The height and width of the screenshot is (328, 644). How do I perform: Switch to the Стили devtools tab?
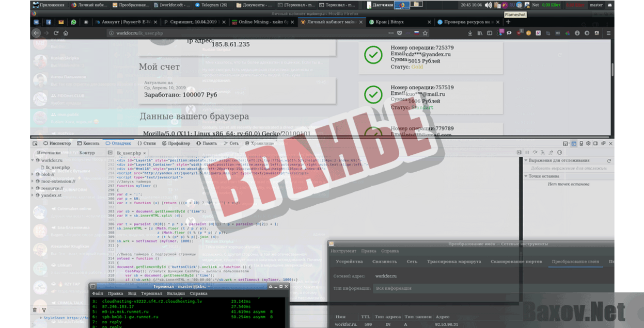pyautogui.click(x=147, y=143)
